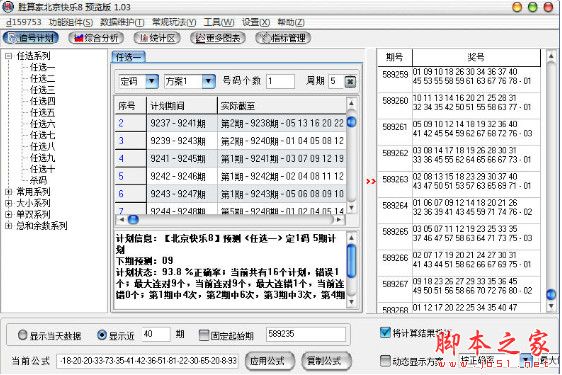Select plan row 9237 - 9241期

(x=230, y=123)
